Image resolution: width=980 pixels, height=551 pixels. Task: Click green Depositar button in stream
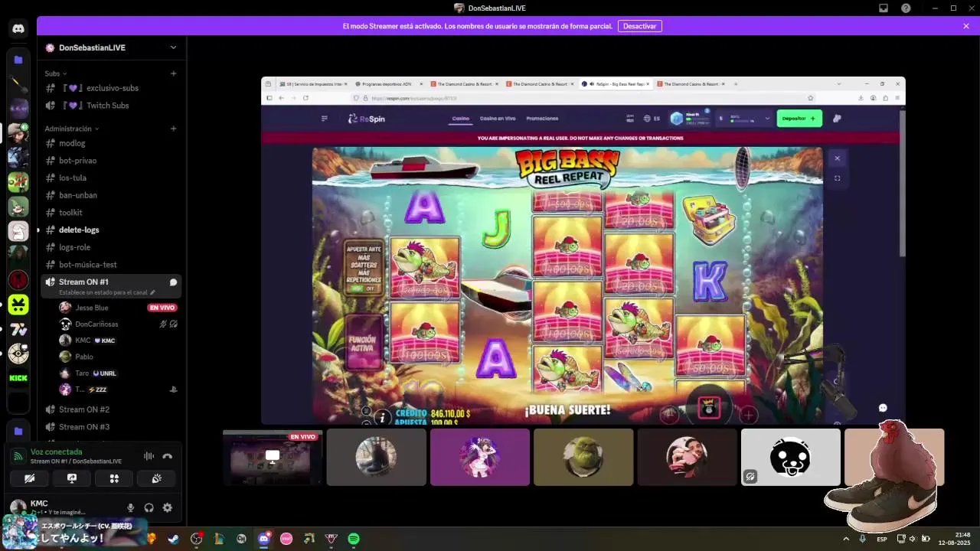pos(799,119)
